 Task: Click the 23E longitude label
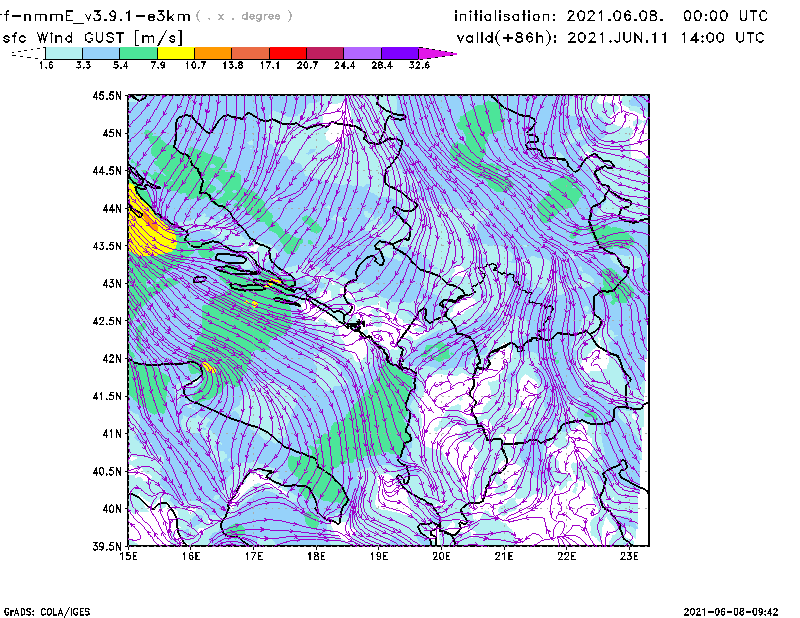click(630, 556)
